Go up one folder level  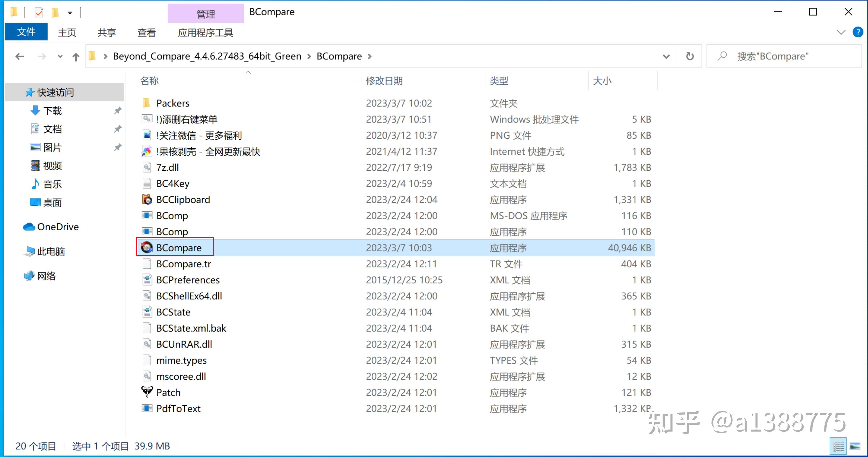tap(76, 56)
